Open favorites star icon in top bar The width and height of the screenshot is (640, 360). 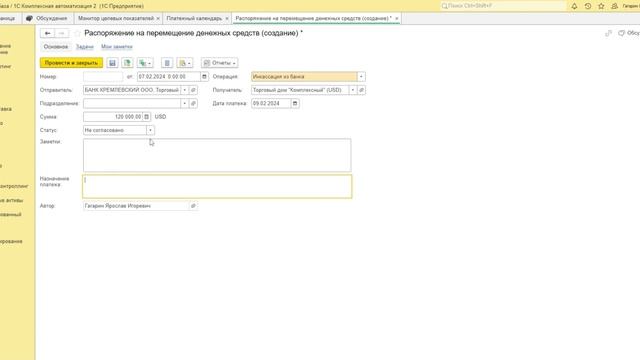click(601, 6)
